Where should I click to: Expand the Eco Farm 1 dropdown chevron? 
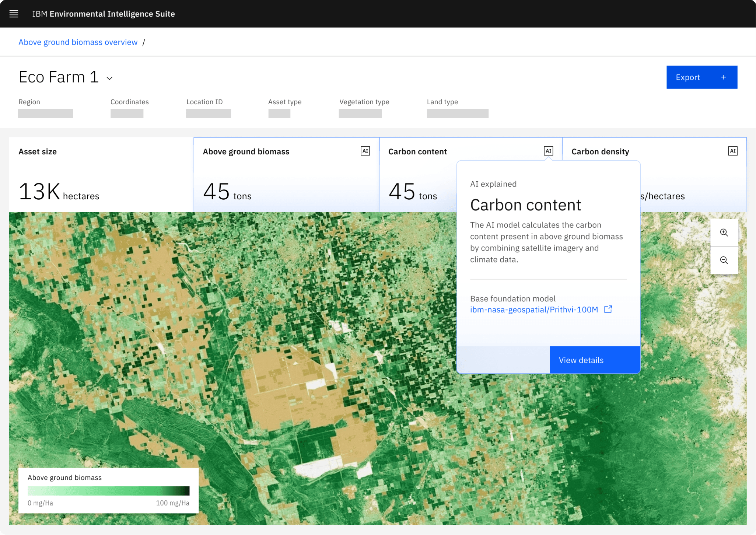pyautogui.click(x=109, y=78)
